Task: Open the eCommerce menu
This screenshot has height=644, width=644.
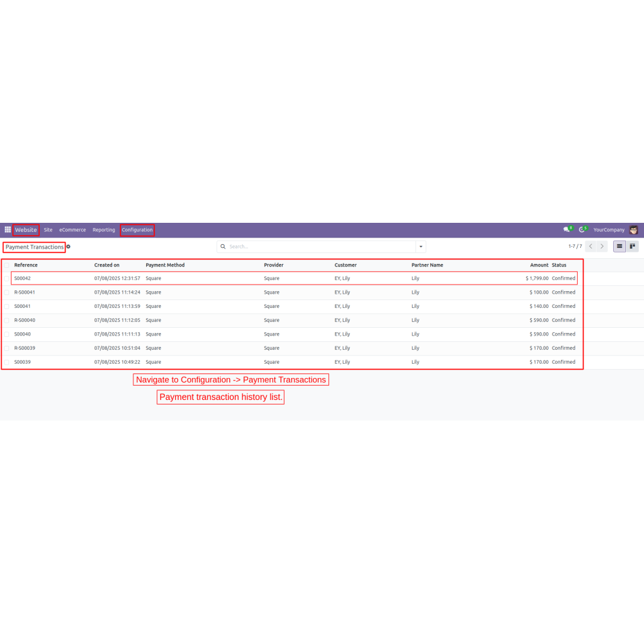Action: point(72,230)
